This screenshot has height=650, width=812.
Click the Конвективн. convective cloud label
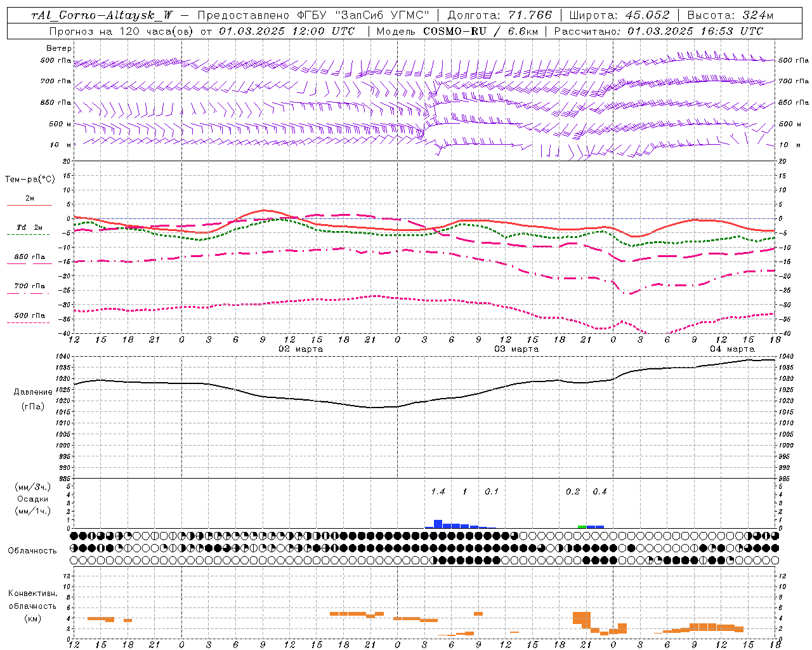point(33,594)
